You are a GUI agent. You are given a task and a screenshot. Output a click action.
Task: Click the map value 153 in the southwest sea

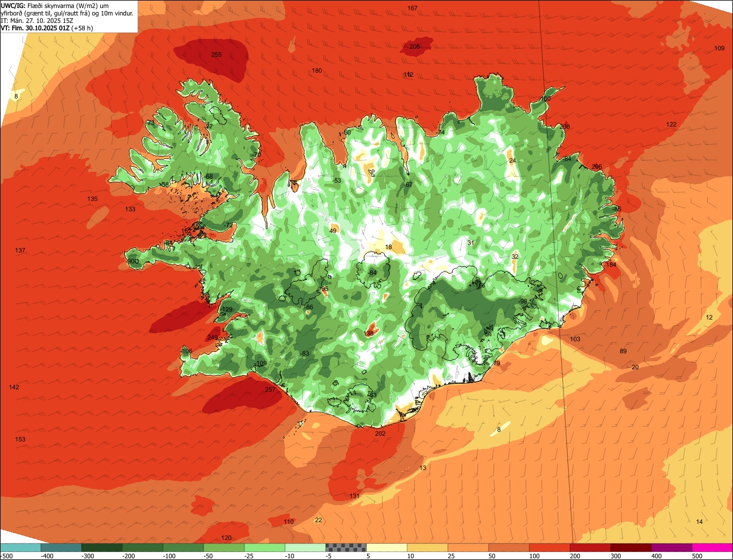[20, 440]
